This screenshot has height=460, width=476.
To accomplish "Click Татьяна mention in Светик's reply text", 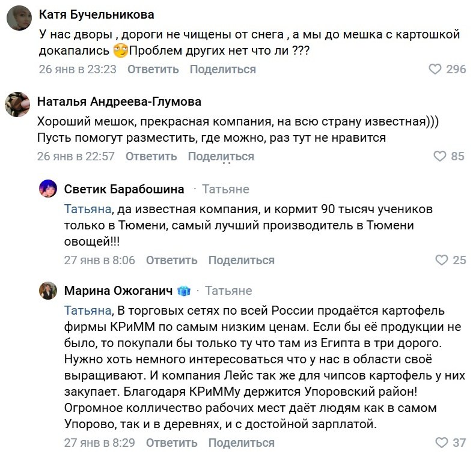I will pos(88,209).
